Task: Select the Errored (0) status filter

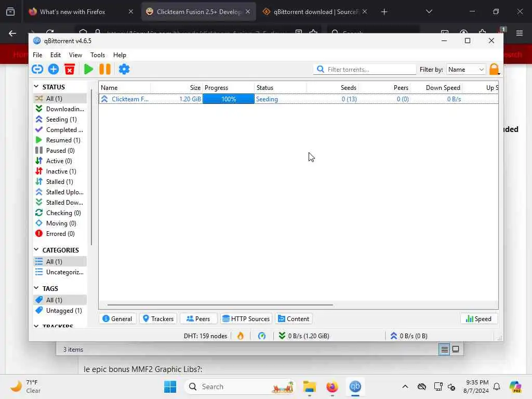Action: (60, 234)
